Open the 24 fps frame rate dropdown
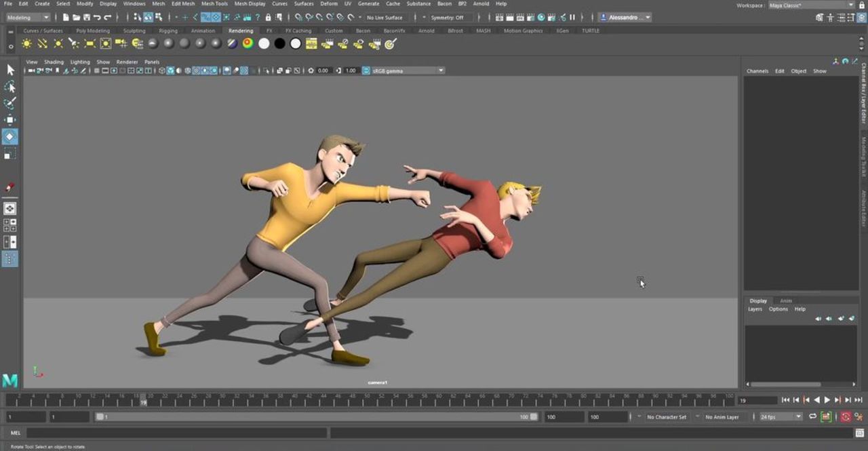Viewport: 868px width, 451px height. [780, 416]
